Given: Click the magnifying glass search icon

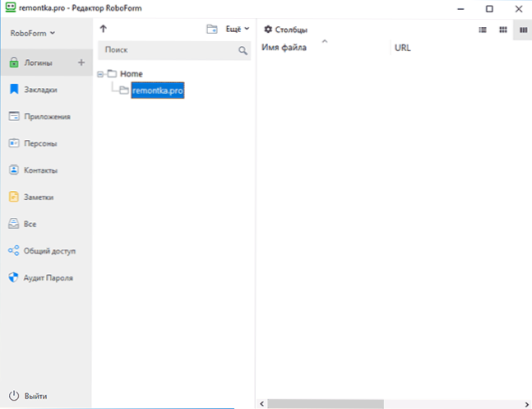Looking at the screenshot, I should pos(243,51).
